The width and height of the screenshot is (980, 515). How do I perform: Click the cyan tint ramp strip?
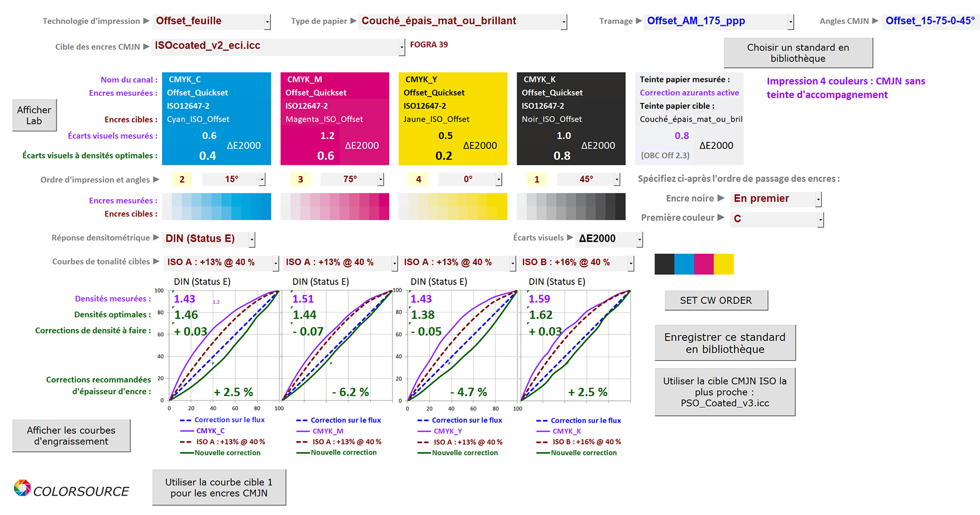pos(216,206)
